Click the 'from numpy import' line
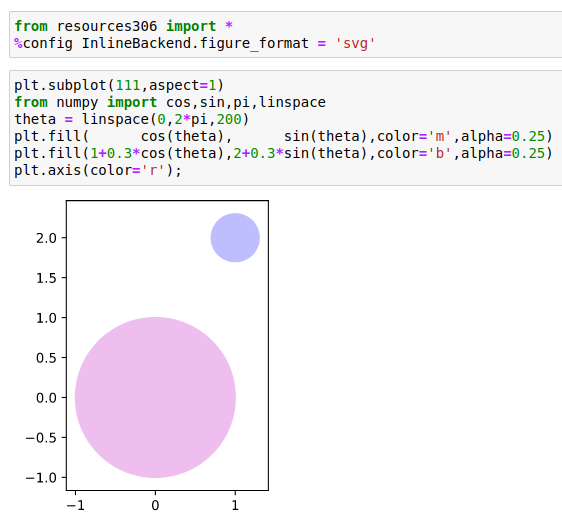Image resolution: width=562 pixels, height=522 pixels. pos(170,103)
